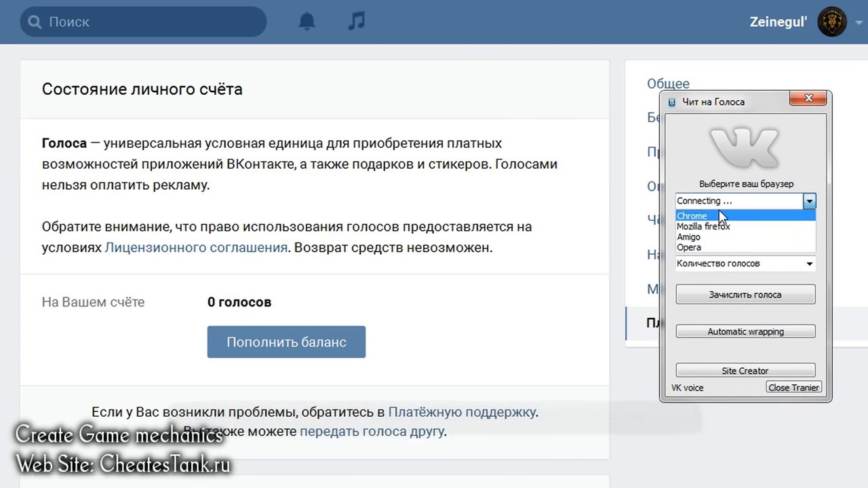Click the VK icon in the dialog title bar

(x=672, y=102)
